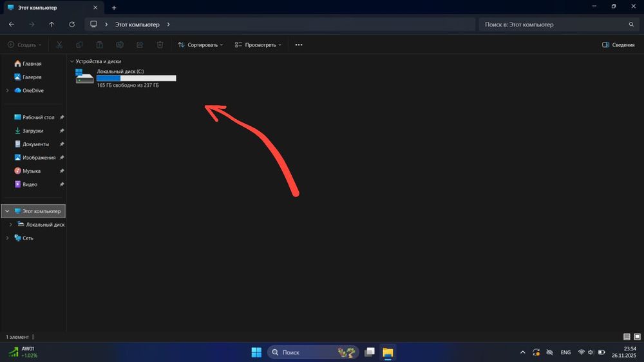Click the Cut scissors icon

59,45
